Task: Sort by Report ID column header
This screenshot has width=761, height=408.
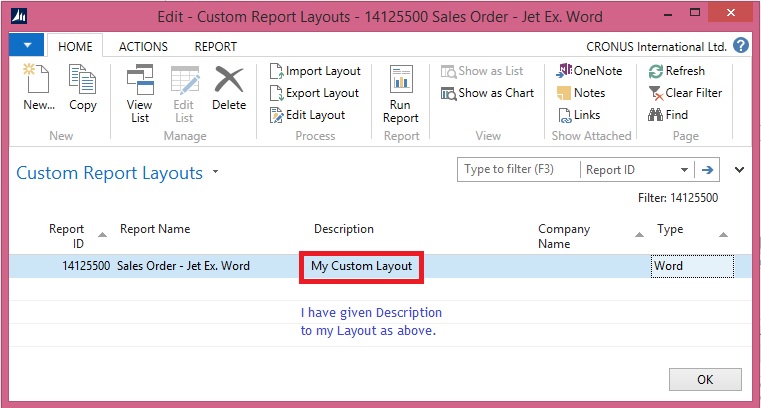Action: coord(66,236)
